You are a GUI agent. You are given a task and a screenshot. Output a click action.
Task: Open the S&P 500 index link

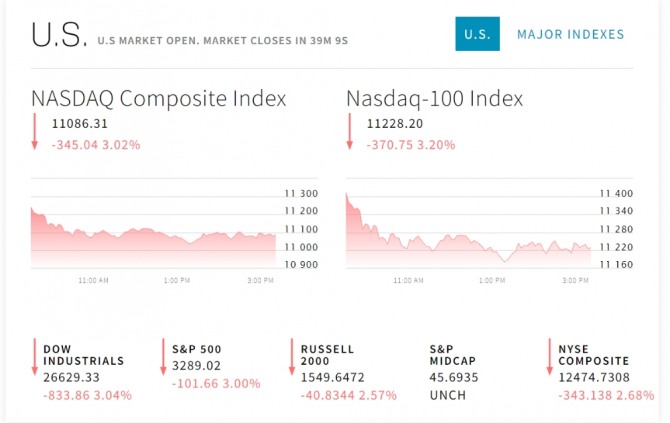point(195,349)
